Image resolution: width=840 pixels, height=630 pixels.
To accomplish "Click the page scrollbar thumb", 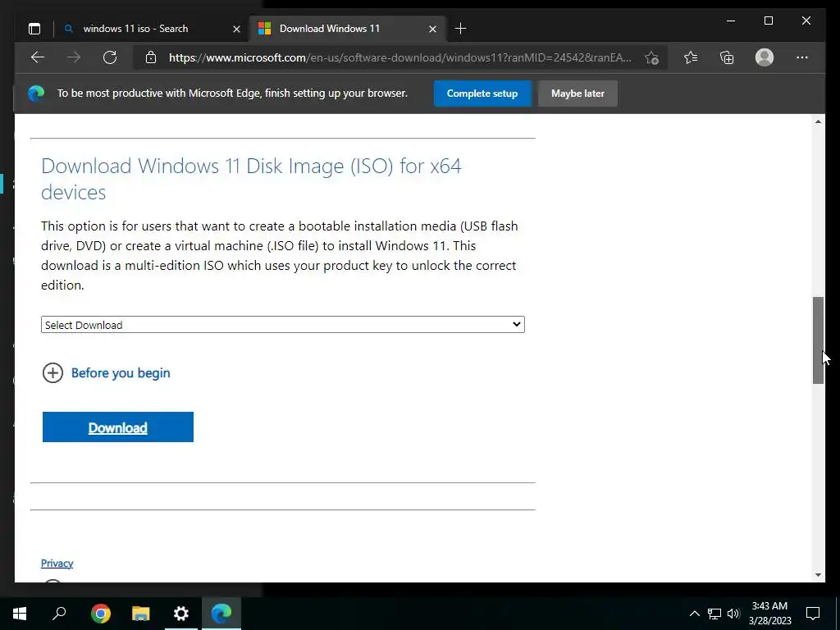I will pyautogui.click(x=818, y=340).
